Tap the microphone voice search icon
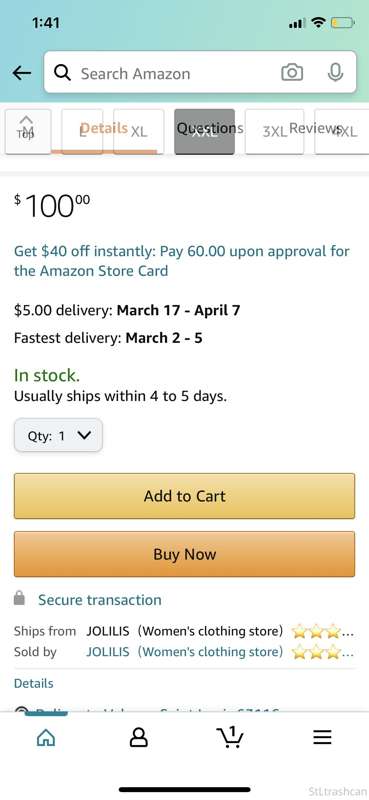The height and width of the screenshot is (800, 369). coord(335,72)
